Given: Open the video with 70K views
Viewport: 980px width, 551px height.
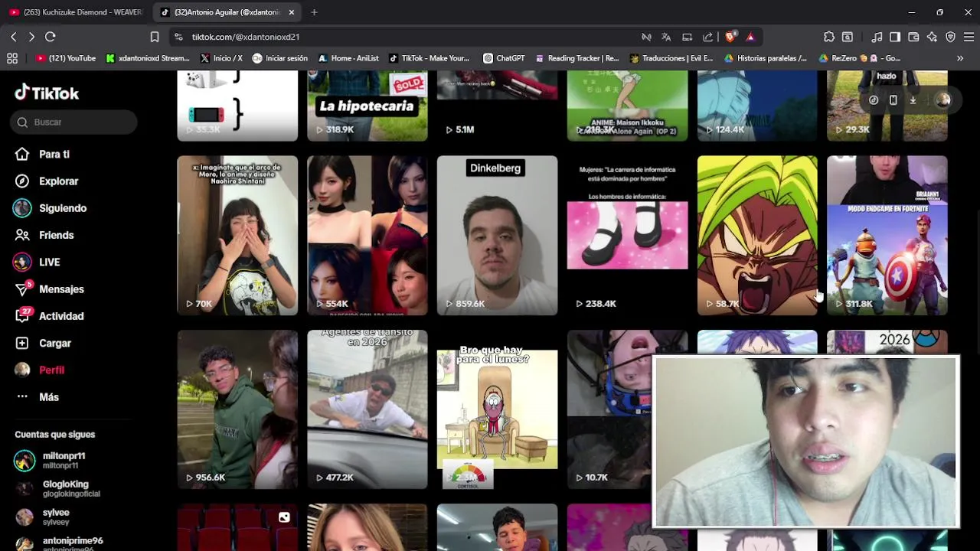Looking at the screenshot, I should coord(237,236).
